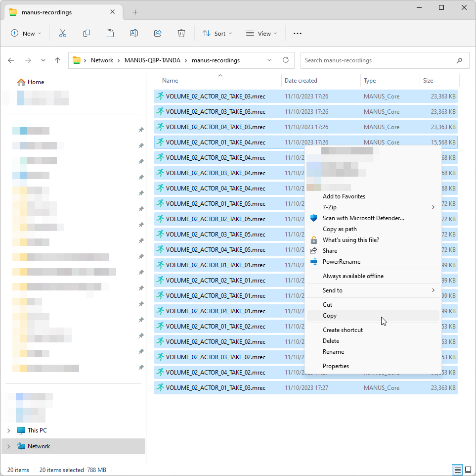Image resolution: width=476 pixels, height=476 pixels.
Task: Switch to large thumbnails view toggle
Action: point(468,470)
